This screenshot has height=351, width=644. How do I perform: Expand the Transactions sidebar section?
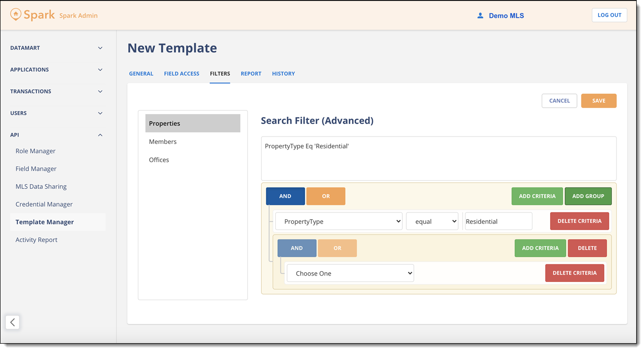tap(57, 91)
